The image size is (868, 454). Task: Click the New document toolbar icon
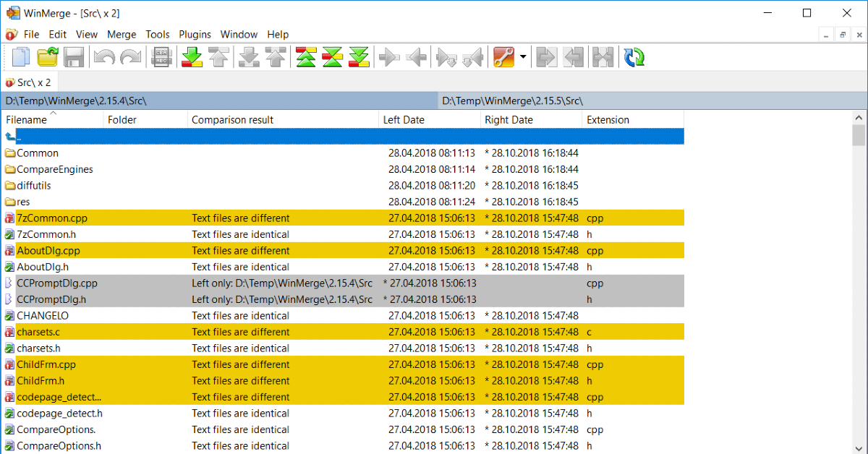click(21, 58)
